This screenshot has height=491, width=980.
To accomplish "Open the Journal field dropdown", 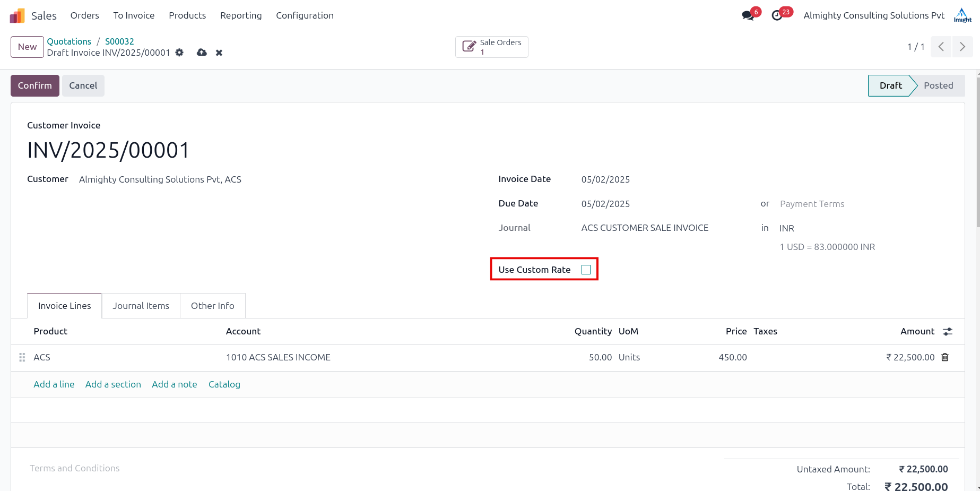I will (645, 228).
